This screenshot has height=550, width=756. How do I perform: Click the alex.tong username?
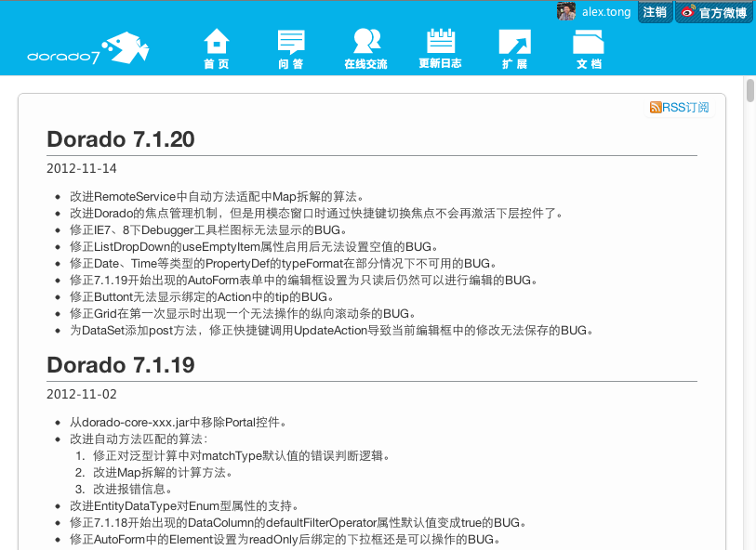point(607,12)
